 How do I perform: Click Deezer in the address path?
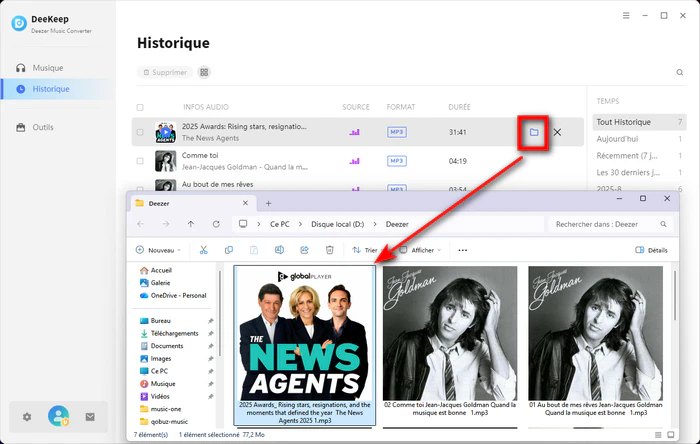point(397,224)
